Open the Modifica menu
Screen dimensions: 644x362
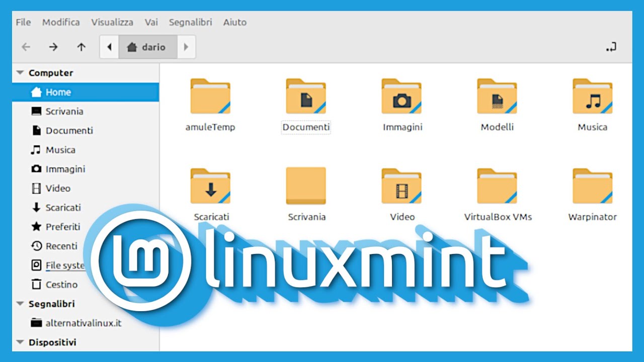click(61, 22)
